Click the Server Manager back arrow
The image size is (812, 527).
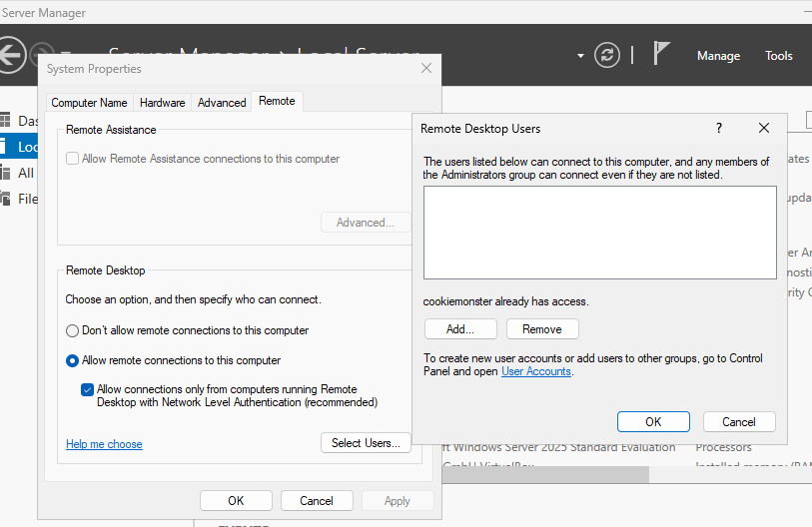[10, 55]
